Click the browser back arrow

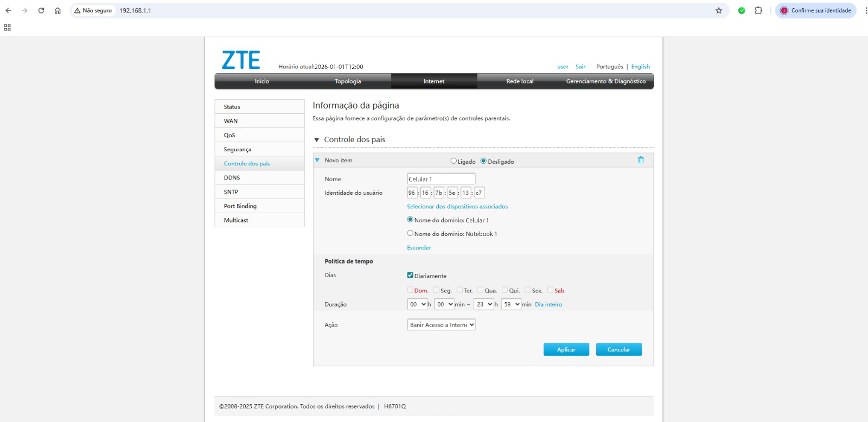8,10
